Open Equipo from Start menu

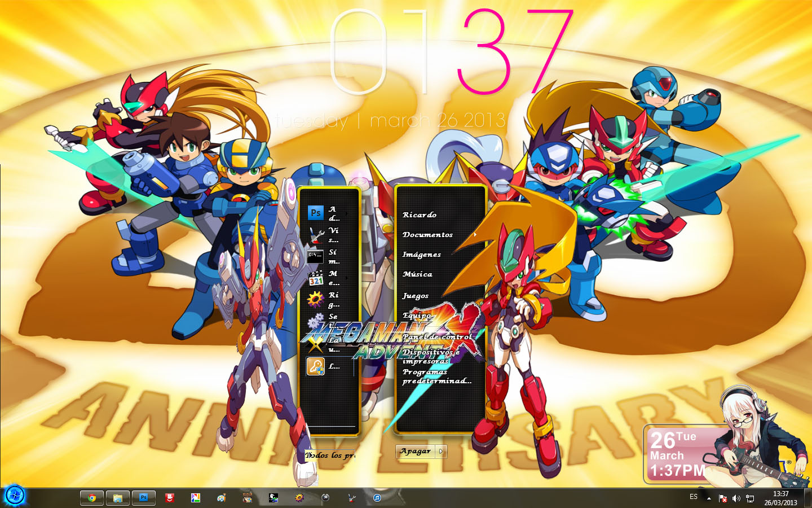pos(417,316)
